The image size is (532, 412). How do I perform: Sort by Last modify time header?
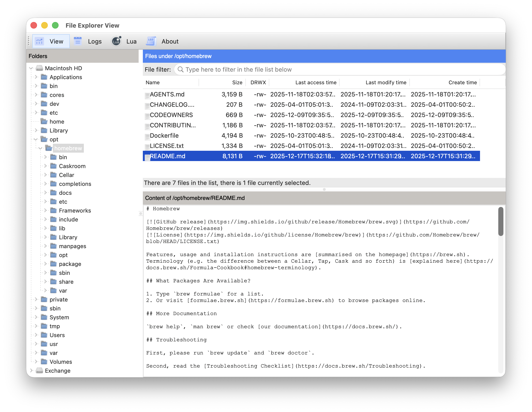(x=386, y=82)
